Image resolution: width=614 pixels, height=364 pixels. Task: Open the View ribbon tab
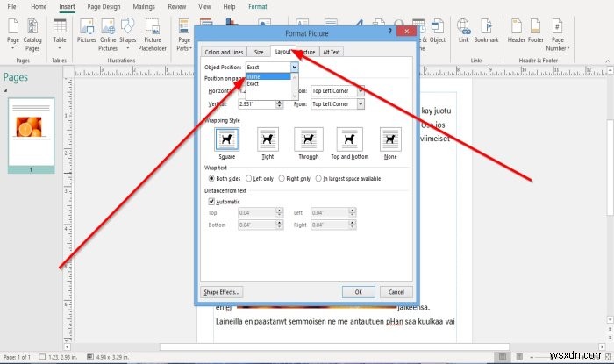tap(204, 7)
